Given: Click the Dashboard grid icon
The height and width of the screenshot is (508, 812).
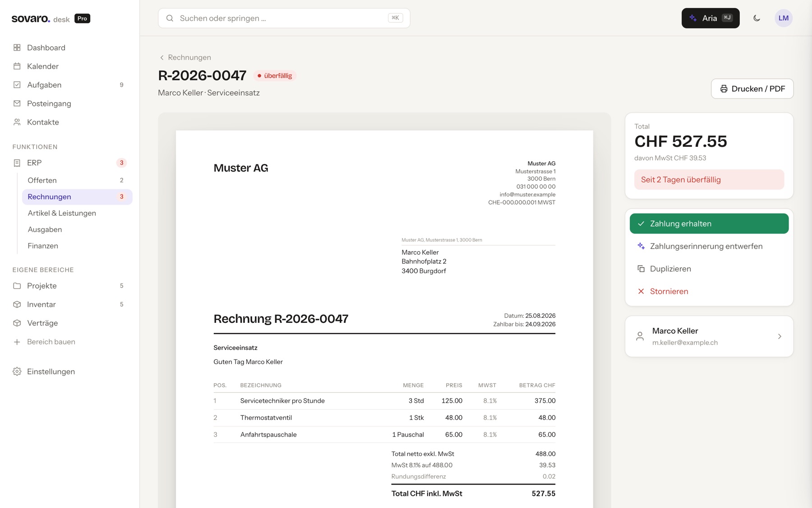Looking at the screenshot, I should click(17, 47).
